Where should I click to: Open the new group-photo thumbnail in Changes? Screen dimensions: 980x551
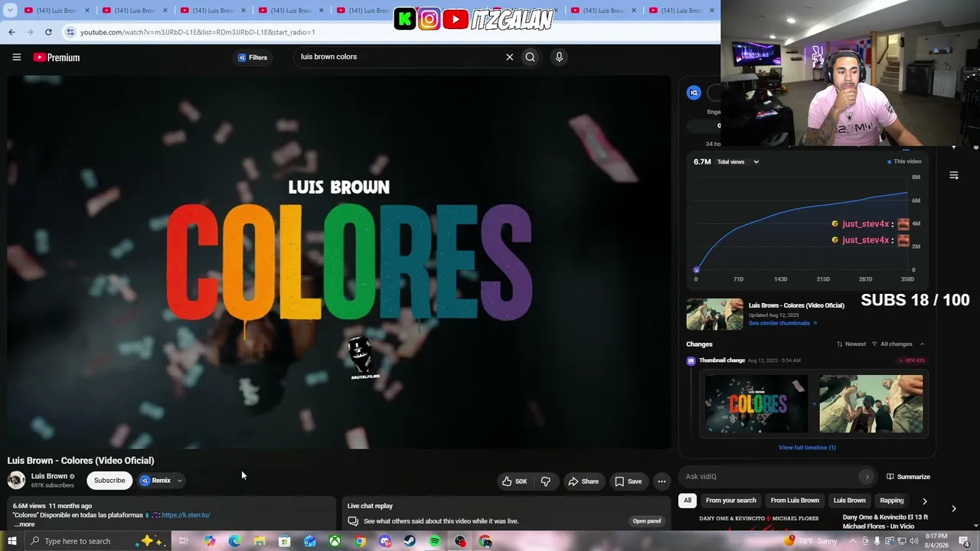[x=871, y=404]
